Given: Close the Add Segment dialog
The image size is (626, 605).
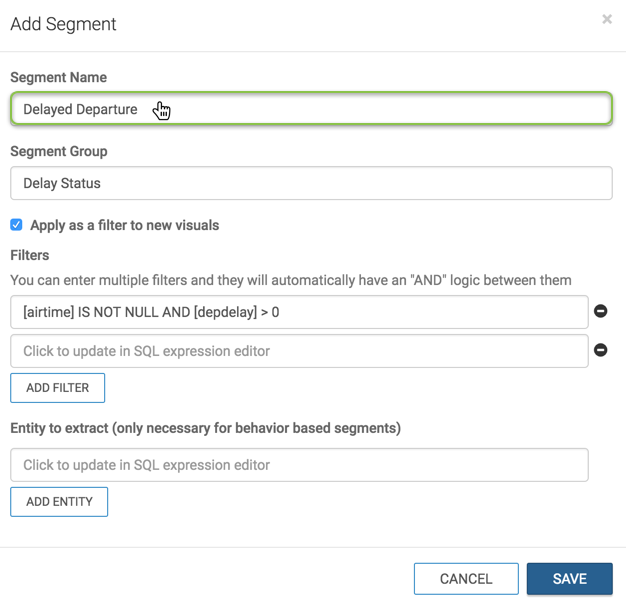Looking at the screenshot, I should click(x=607, y=19).
